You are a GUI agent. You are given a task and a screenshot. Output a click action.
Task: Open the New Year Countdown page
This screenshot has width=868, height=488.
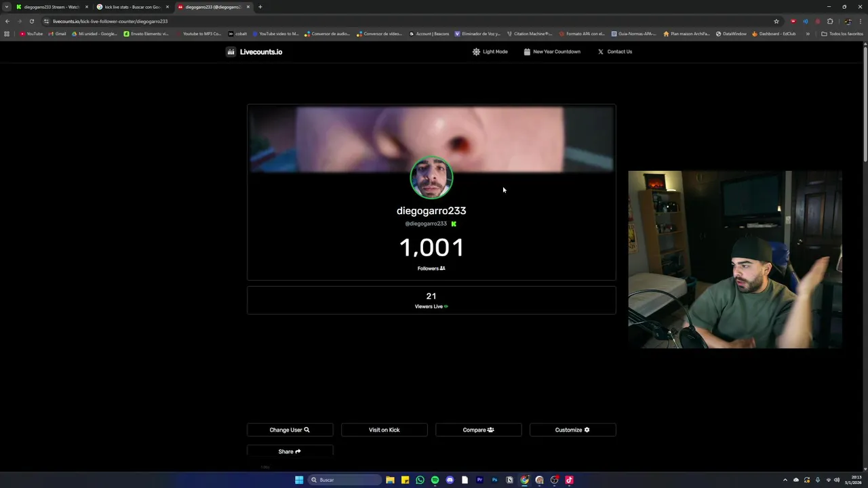(552, 52)
